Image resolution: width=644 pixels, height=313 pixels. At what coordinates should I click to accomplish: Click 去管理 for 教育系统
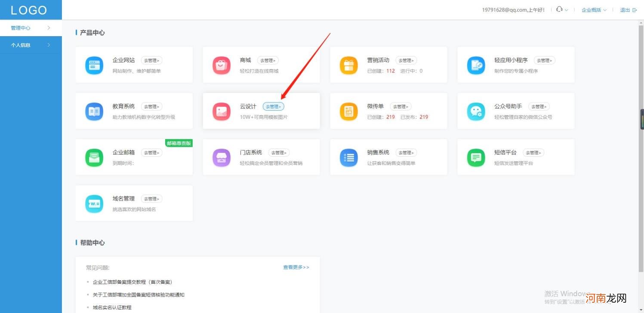click(x=152, y=107)
